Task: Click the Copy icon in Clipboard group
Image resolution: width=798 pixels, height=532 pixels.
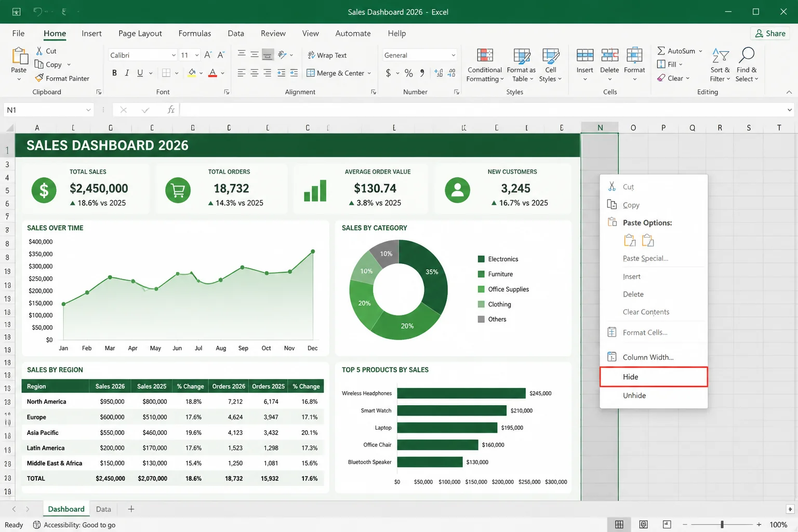Action: point(39,64)
